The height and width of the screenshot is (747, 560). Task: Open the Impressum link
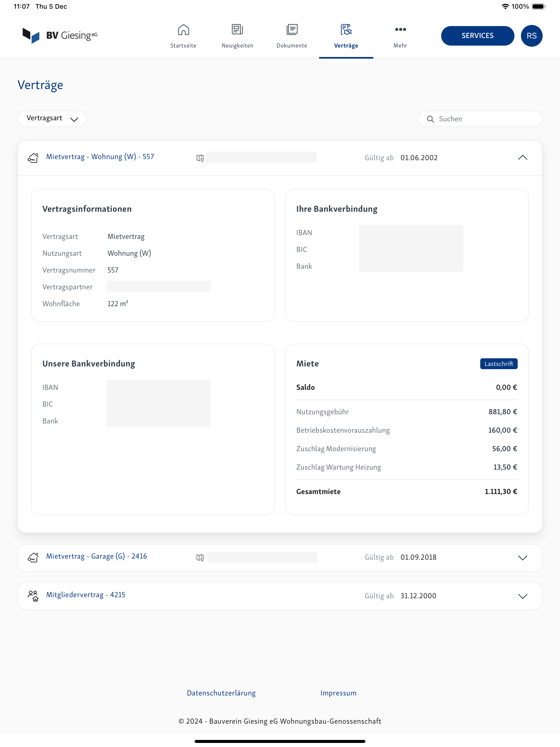(x=338, y=693)
